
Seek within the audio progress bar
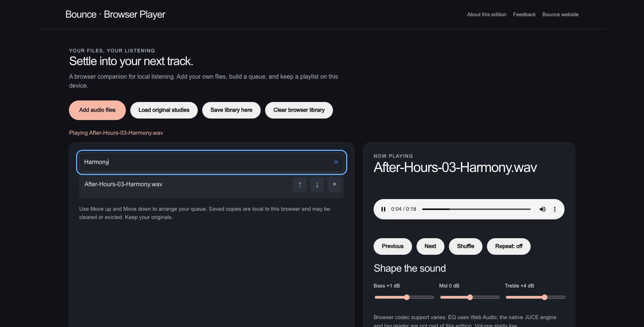(476, 209)
